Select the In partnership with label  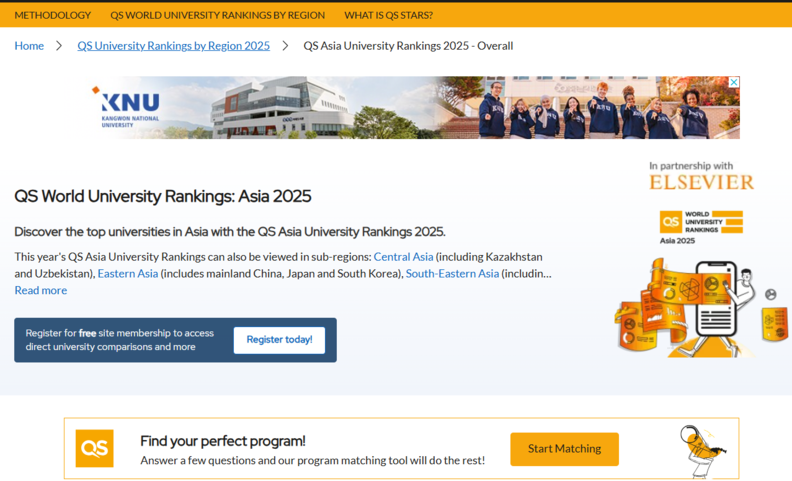click(x=691, y=166)
